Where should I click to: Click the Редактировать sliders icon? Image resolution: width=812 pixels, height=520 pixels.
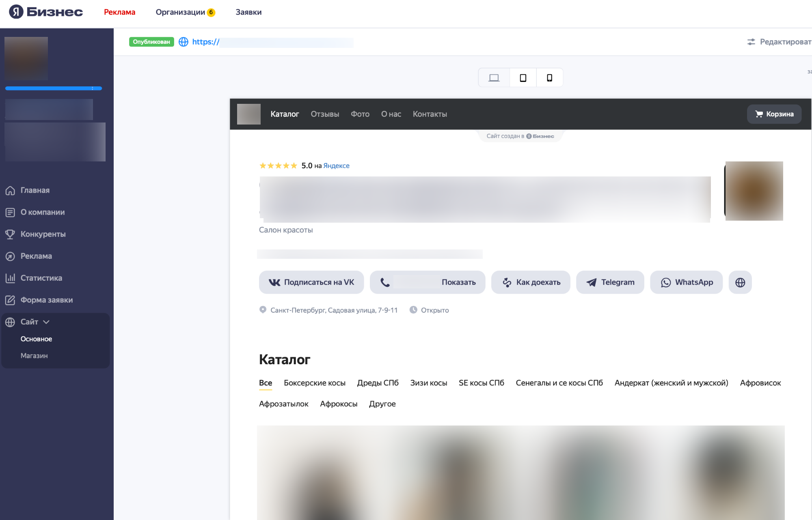[x=752, y=41]
